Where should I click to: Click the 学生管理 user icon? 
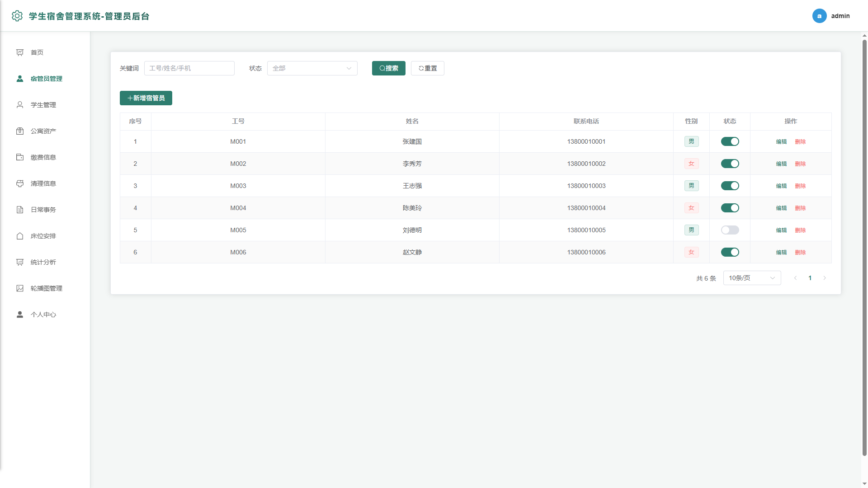point(20,105)
